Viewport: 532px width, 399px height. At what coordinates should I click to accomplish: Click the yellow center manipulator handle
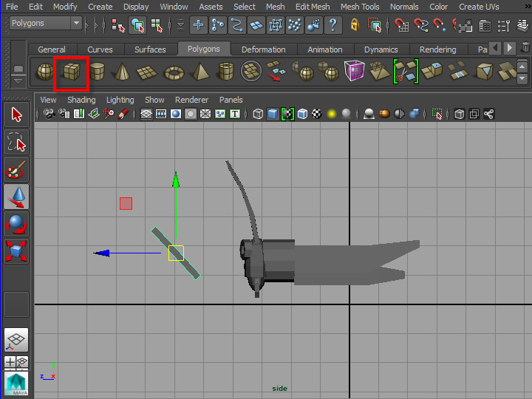click(176, 253)
